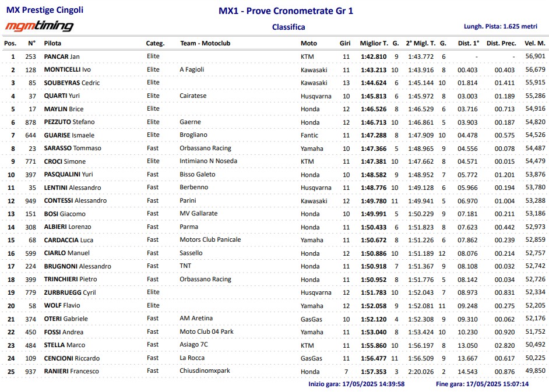Select rider RANIERI Francesco
The image size is (549, 392).
[72, 372]
